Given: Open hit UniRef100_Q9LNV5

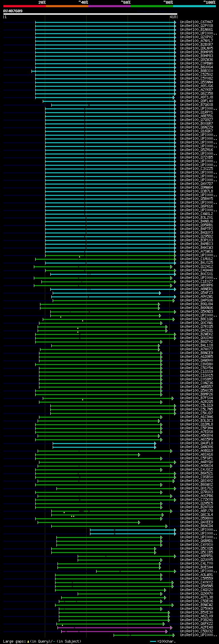Looking at the screenshot, I should 196,48.
